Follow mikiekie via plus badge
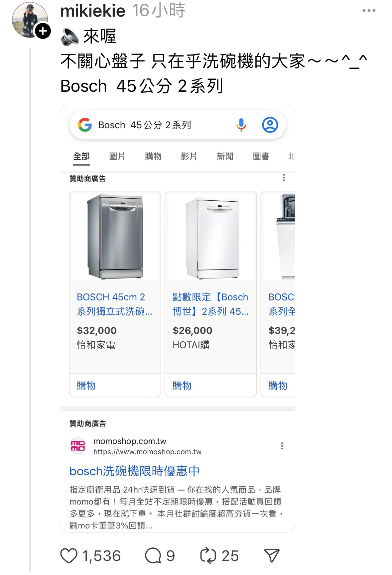 coord(43,31)
